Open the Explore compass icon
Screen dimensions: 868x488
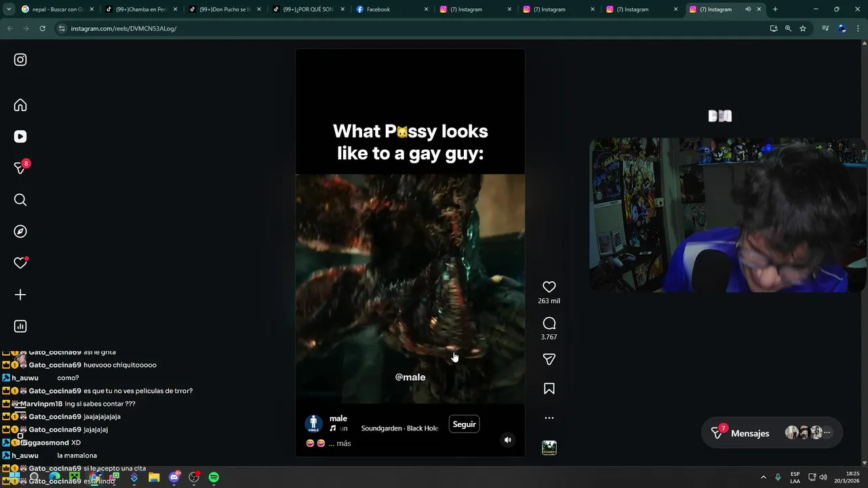(x=20, y=231)
